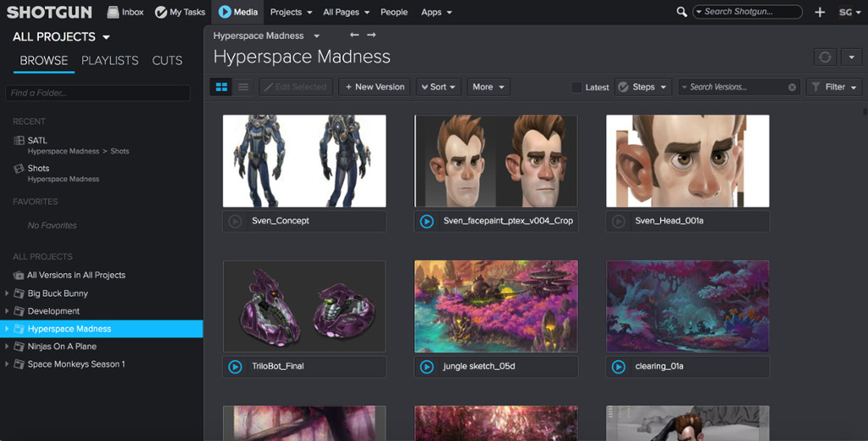Viewport: 868px width, 441px height.
Task: Click the Media play icon
Action: (x=225, y=12)
